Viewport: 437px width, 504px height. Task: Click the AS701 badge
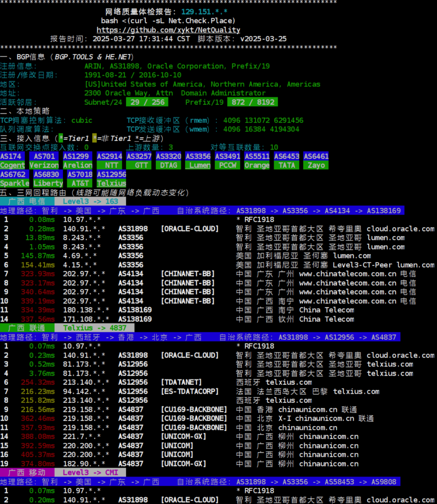tap(44, 156)
